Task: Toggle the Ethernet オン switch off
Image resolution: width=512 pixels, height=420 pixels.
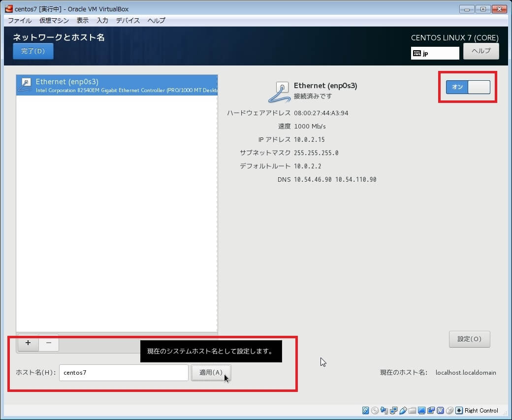Action: (x=468, y=87)
